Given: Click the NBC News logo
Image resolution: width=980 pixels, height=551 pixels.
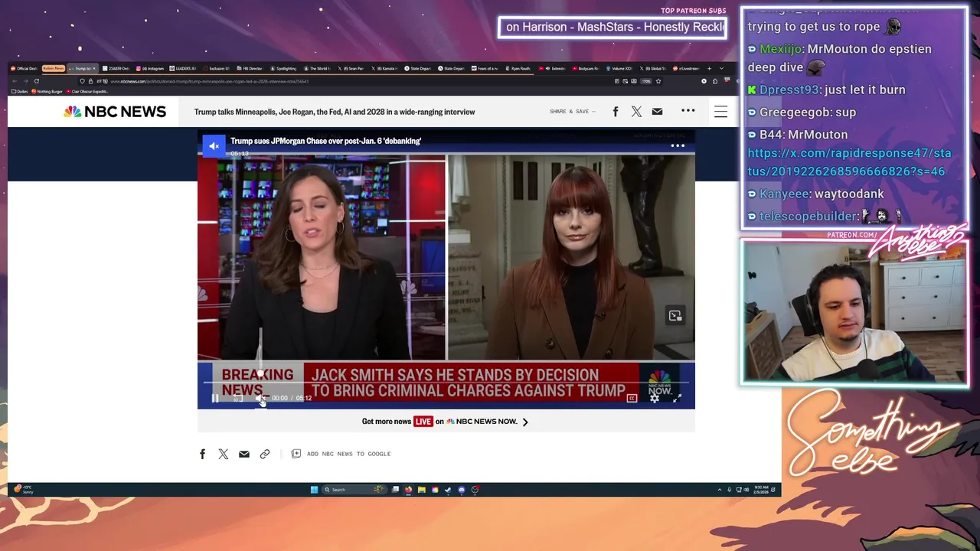Looking at the screenshot, I should click(x=115, y=112).
